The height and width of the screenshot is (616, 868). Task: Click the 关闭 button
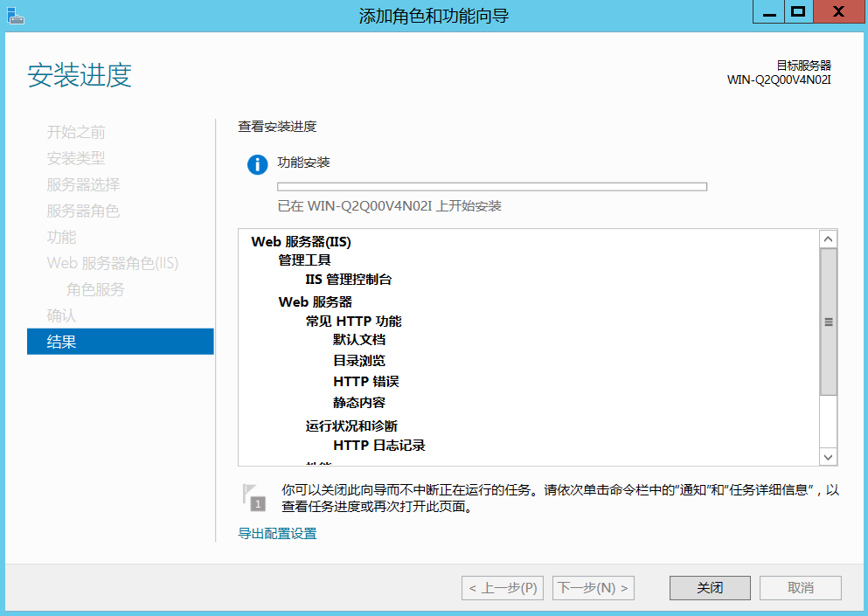[x=710, y=588]
